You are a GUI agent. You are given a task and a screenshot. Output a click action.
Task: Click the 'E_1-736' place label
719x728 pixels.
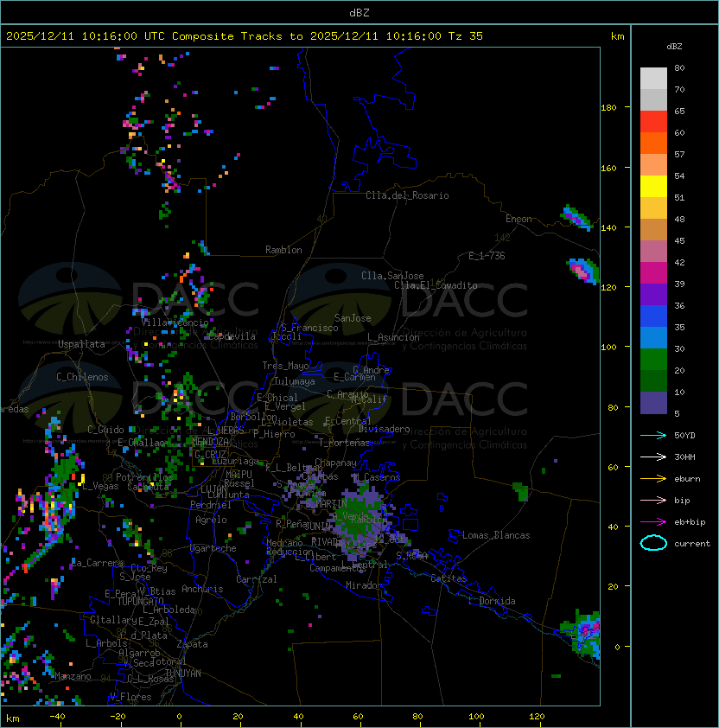pyautogui.click(x=487, y=256)
